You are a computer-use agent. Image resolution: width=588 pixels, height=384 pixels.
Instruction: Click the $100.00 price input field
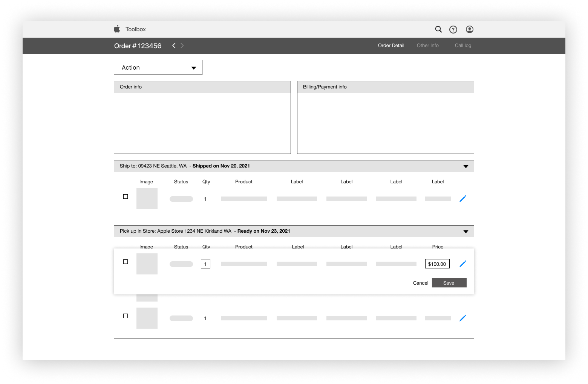pos(437,264)
